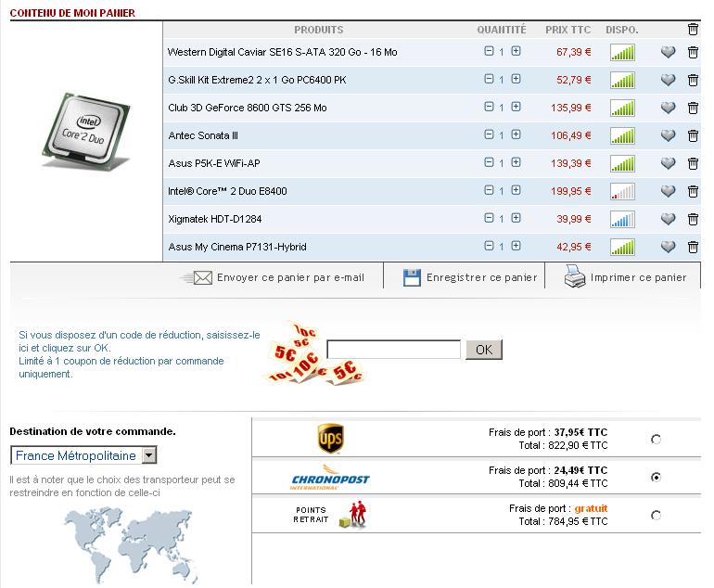The image size is (714, 588).
Task: Click the 199,95 € price
Action: click(570, 191)
